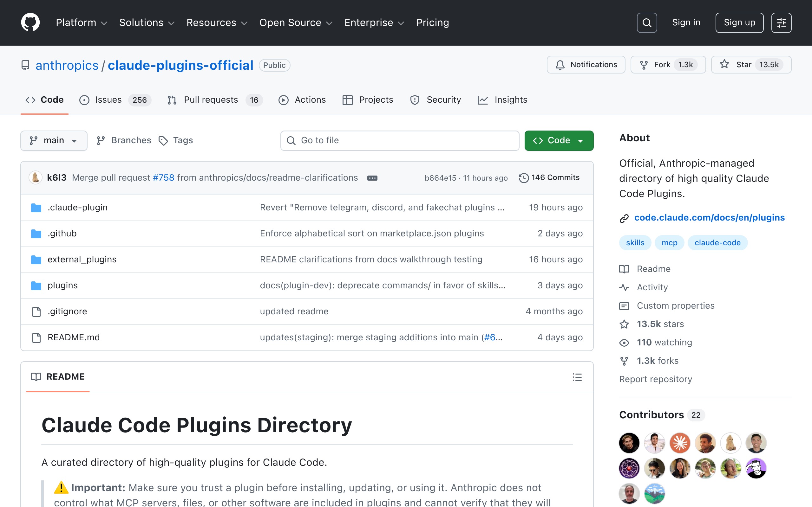This screenshot has height=507, width=812.
Task: Fork the repository
Action: pos(667,65)
